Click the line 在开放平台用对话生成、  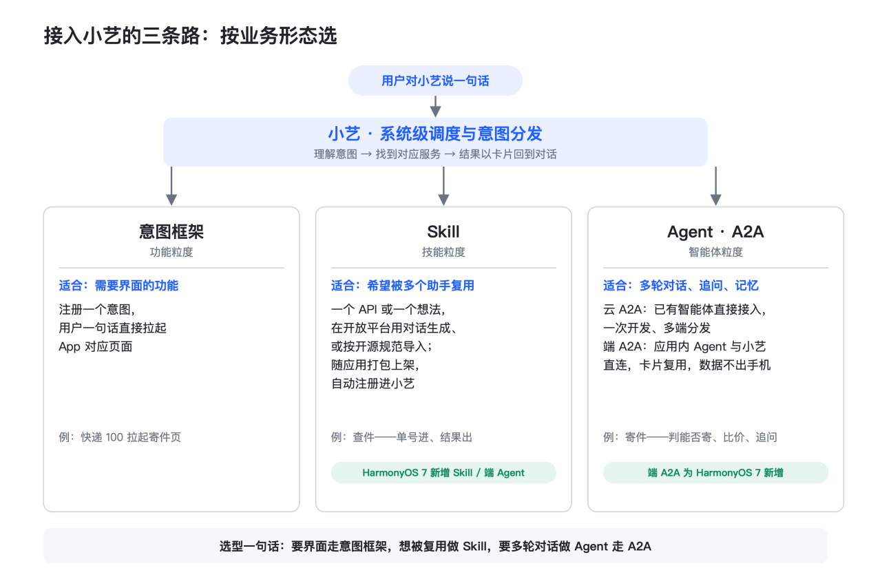tap(395, 328)
